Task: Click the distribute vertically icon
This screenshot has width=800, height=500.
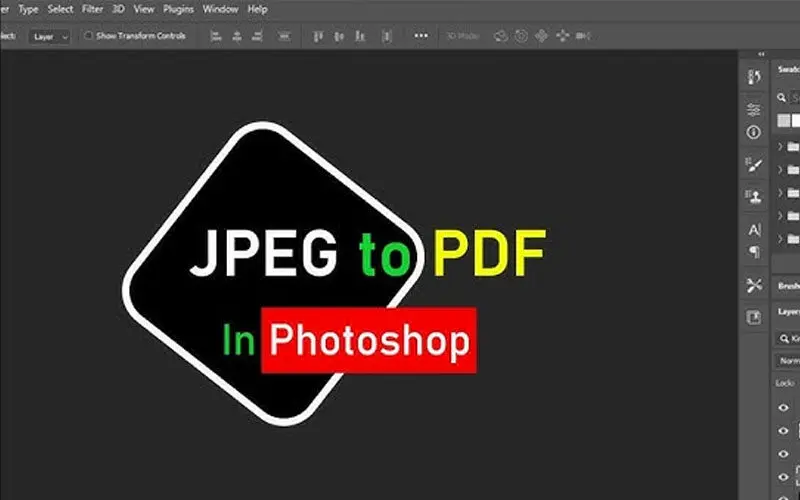Action: pos(387,36)
